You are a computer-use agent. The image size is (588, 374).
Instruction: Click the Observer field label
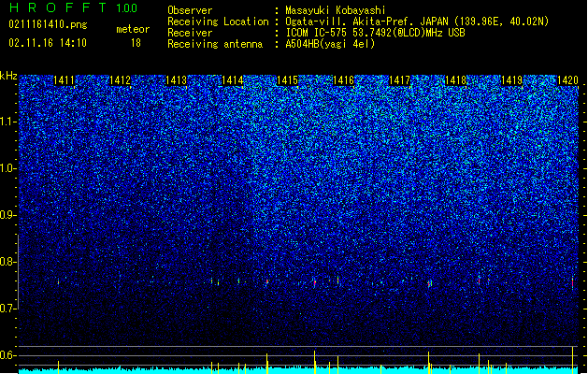[190, 10]
